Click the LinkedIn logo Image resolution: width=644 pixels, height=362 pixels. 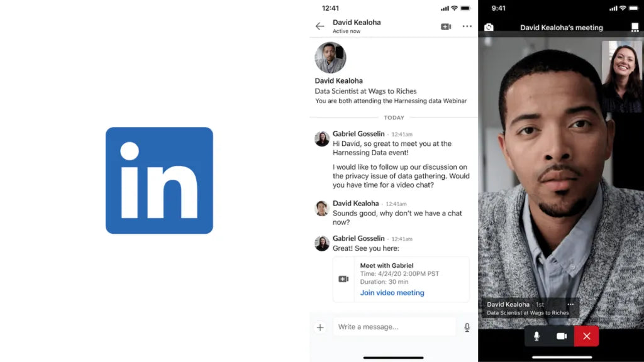point(159,180)
